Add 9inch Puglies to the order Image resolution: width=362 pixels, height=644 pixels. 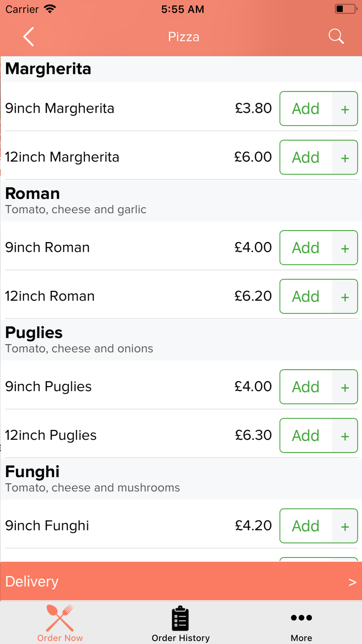[x=306, y=387]
